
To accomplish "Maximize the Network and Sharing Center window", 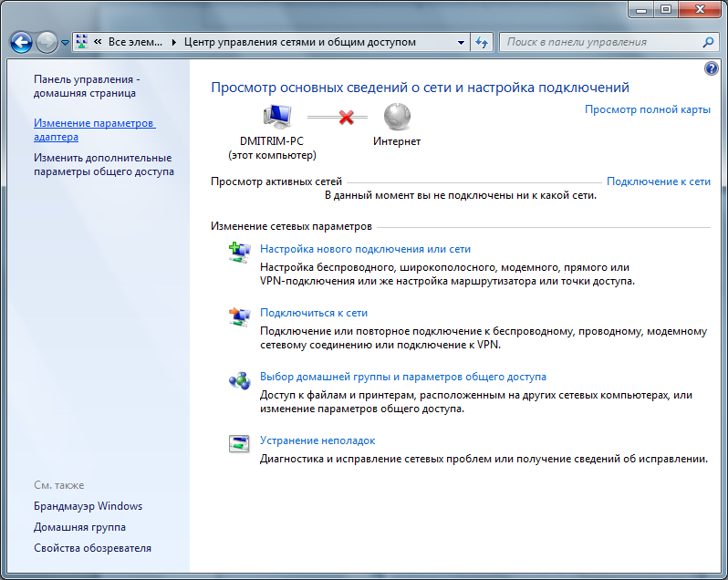I will coord(666,9).
